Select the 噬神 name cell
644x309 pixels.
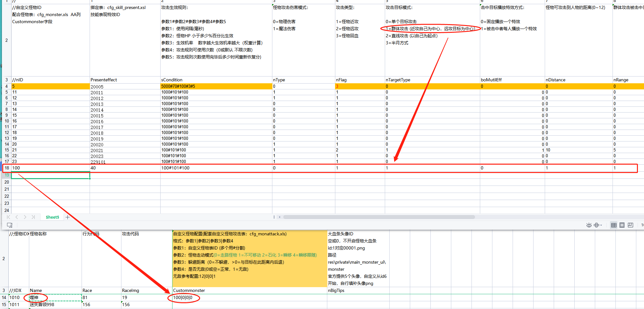point(55,297)
